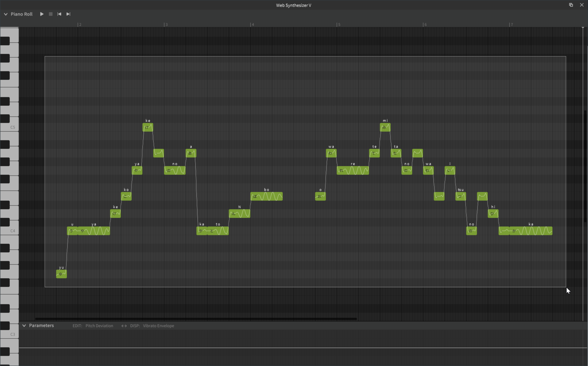Select the long ya note at C4
This screenshot has width=588, height=366.
94,231
